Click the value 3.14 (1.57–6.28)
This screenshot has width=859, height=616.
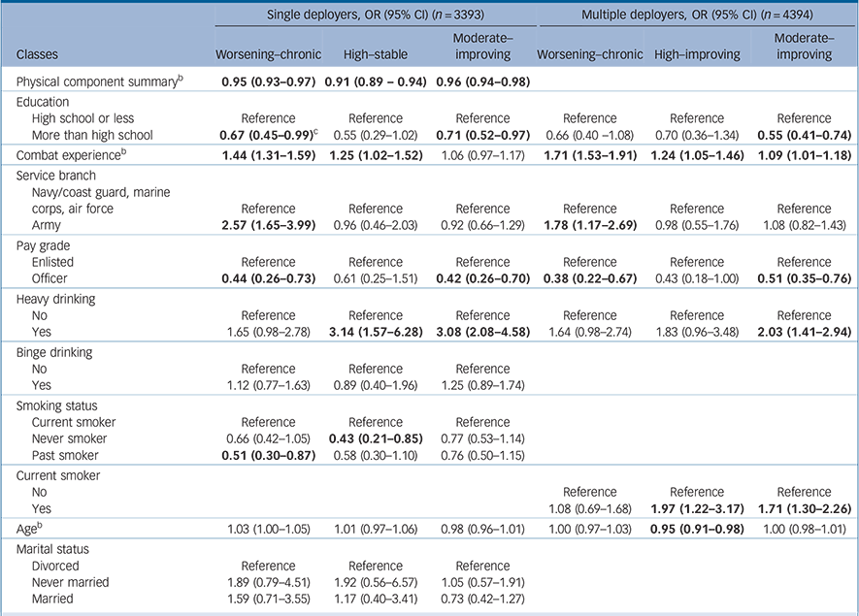[375, 334]
